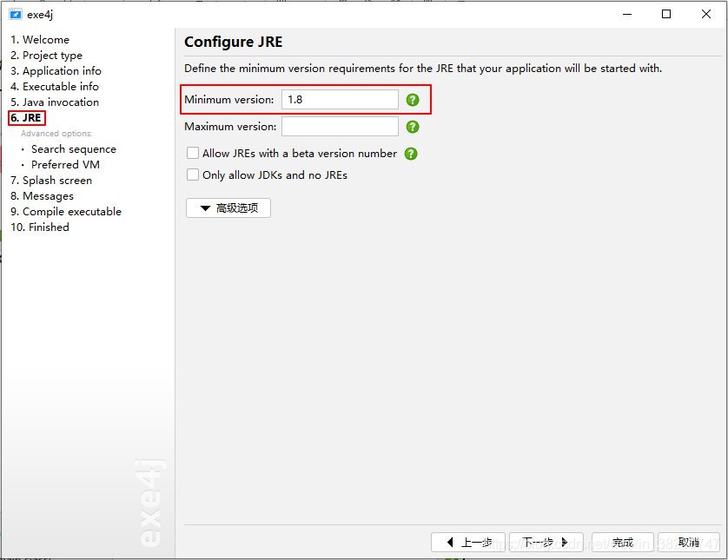Select step 9. Compile executable

pyautogui.click(x=66, y=212)
